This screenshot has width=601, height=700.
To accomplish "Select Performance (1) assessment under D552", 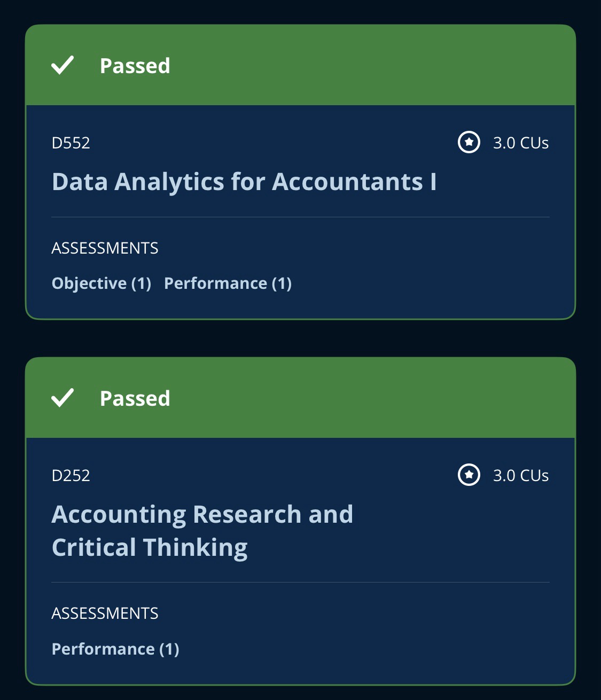I will 228,283.
